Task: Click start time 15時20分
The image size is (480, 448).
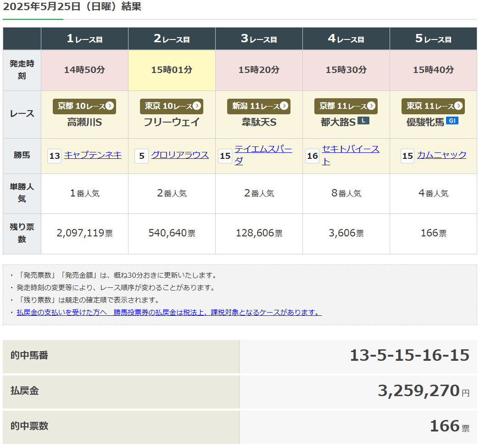Action: click(259, 70)
